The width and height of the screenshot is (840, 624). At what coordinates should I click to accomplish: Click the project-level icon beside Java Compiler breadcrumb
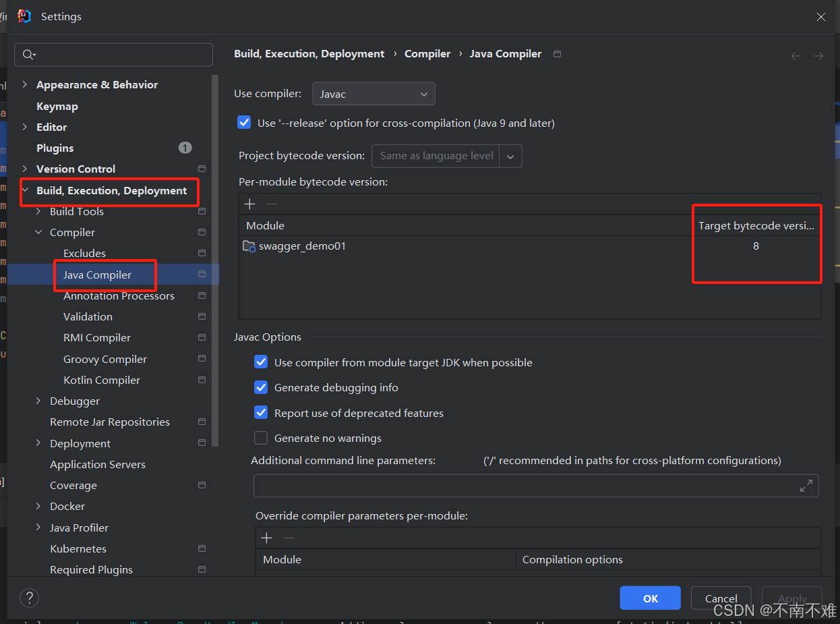557,54
